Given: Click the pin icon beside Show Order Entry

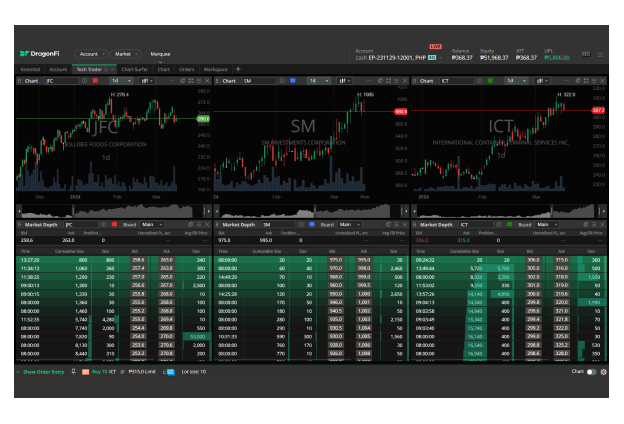Looking at the screenshot, I should [x=75, y=371].
